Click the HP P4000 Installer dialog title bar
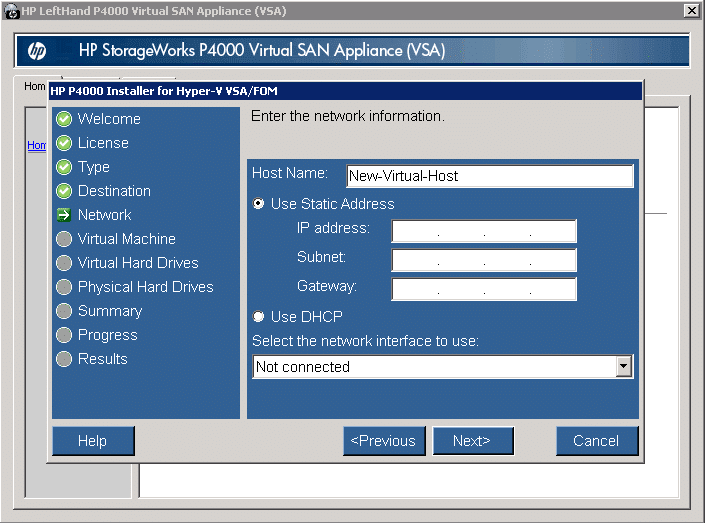This screenshot has width=705, height=523. click(x=345, y=91)
